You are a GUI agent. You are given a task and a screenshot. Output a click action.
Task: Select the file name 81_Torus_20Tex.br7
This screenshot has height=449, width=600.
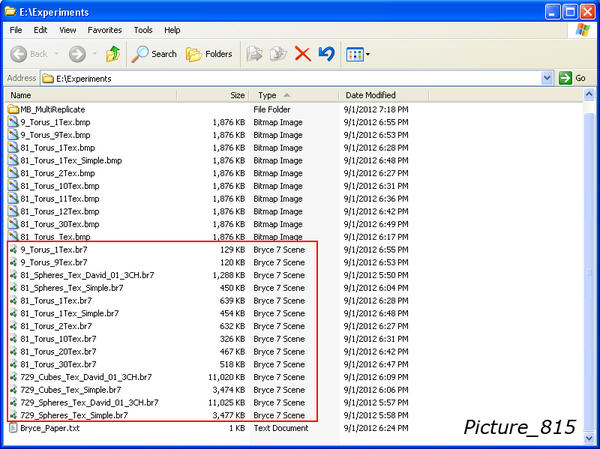coord(59,351)
